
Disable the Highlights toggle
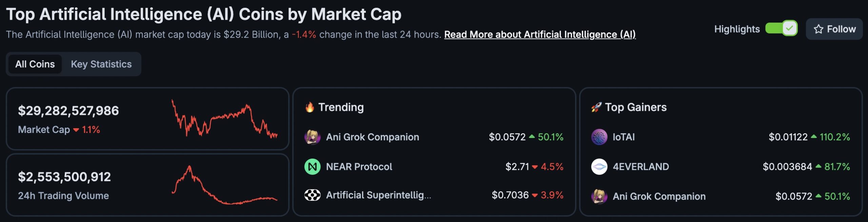click(782, 29)
